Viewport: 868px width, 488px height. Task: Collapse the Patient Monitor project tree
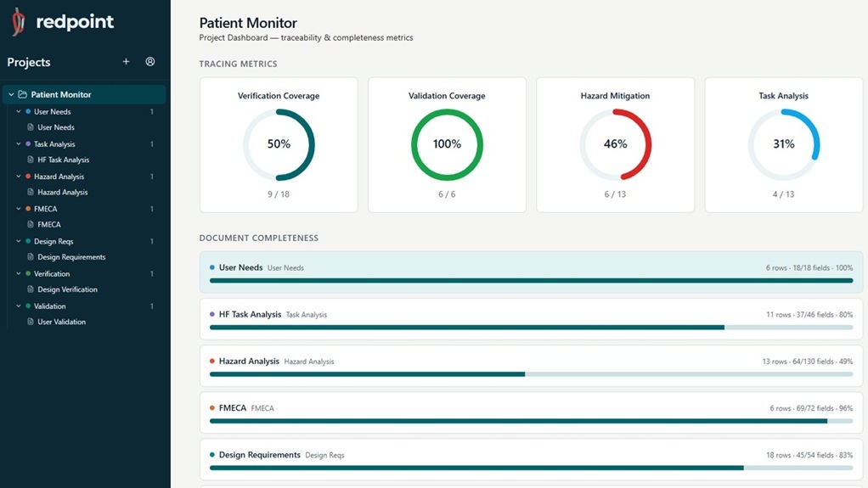click(x=11, y=94)
